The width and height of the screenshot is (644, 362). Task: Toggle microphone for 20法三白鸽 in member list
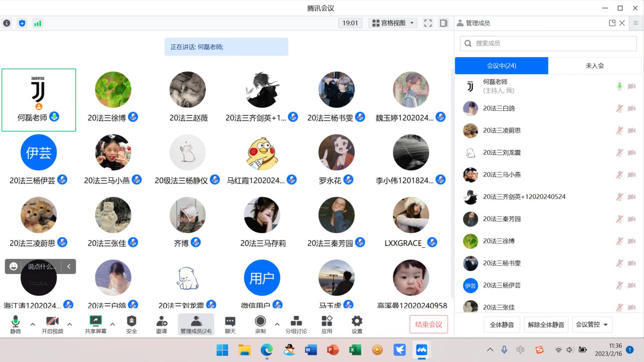tap(619, 108)
